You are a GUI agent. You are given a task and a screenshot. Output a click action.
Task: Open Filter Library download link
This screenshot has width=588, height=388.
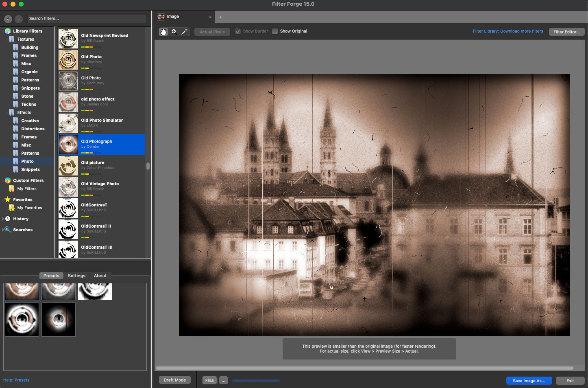coord(507,31)
